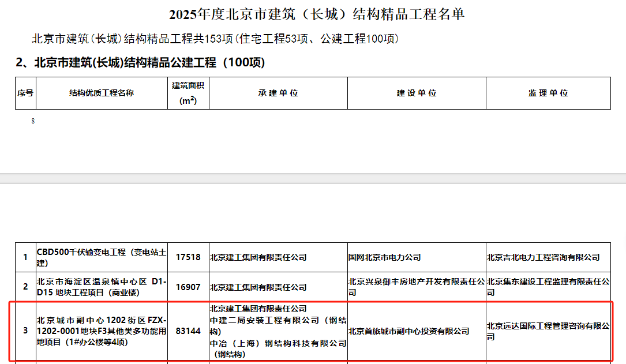Click the building area value 16907
The width and height of the screenshot is (626, 364).
click(x=188, y=287)
